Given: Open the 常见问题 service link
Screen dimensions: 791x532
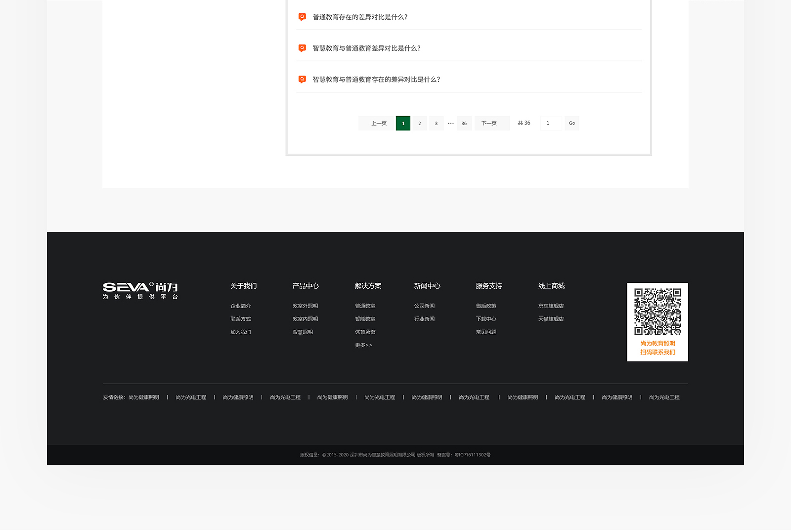Looking at the screenshot, I should click(x=486, y=332).
